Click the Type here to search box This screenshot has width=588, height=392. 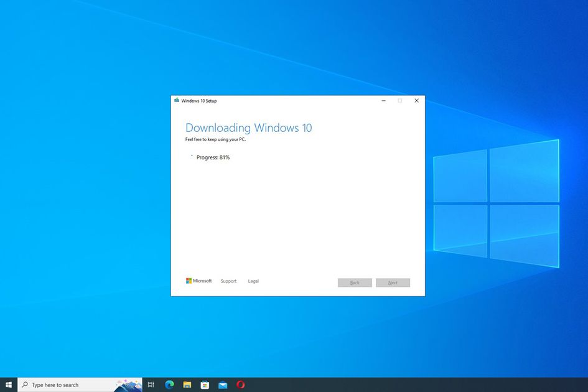point(80,385)
